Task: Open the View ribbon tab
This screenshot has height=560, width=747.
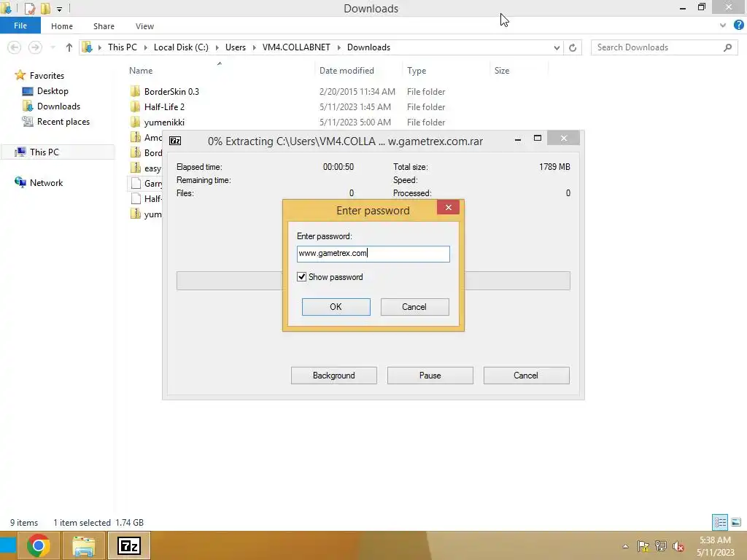Action: pos(144,26)
